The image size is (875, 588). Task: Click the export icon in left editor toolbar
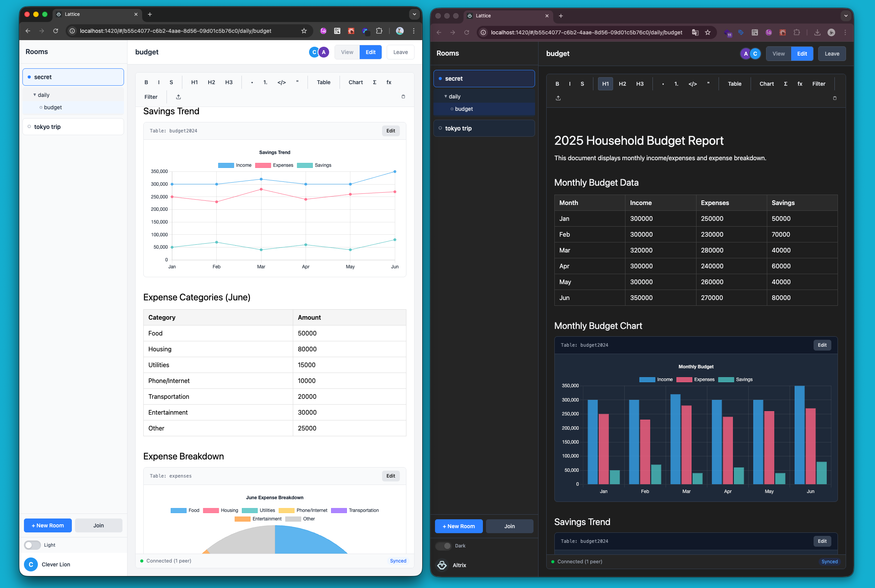pos(178,97)
